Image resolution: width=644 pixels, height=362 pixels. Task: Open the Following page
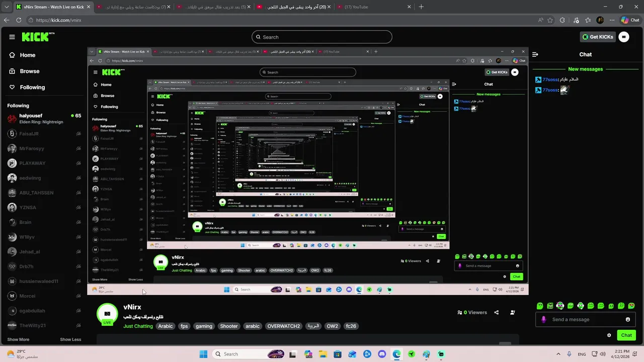pyautogui.click(x=27, y=87)
